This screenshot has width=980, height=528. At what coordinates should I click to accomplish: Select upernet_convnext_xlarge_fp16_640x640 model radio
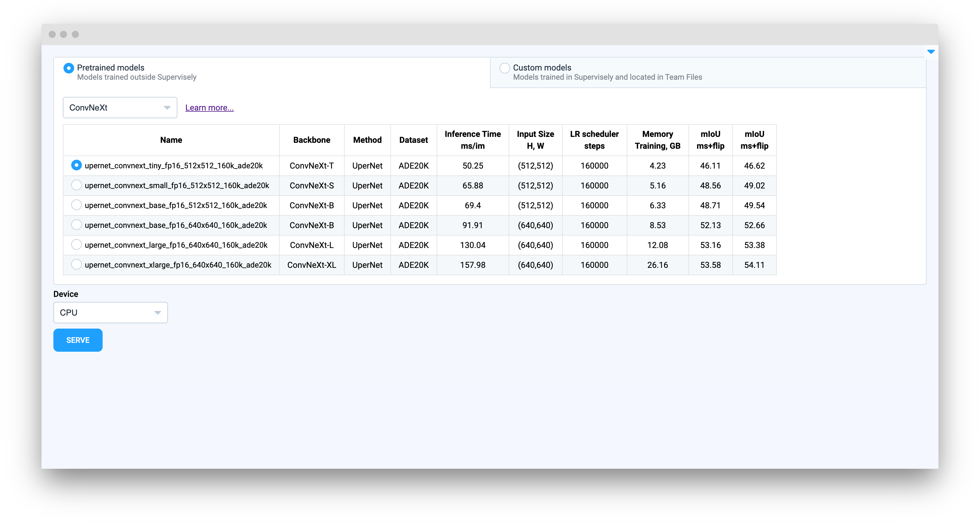77,265
